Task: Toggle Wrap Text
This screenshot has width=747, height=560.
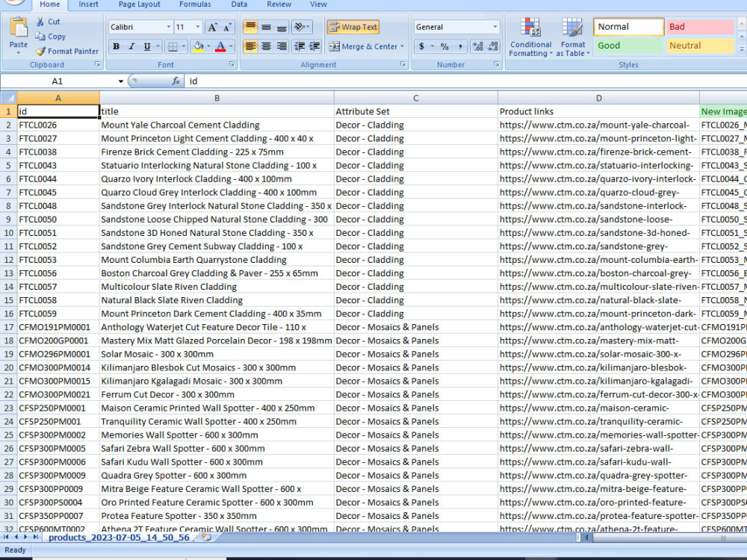Action: click(x=353, y=27)
